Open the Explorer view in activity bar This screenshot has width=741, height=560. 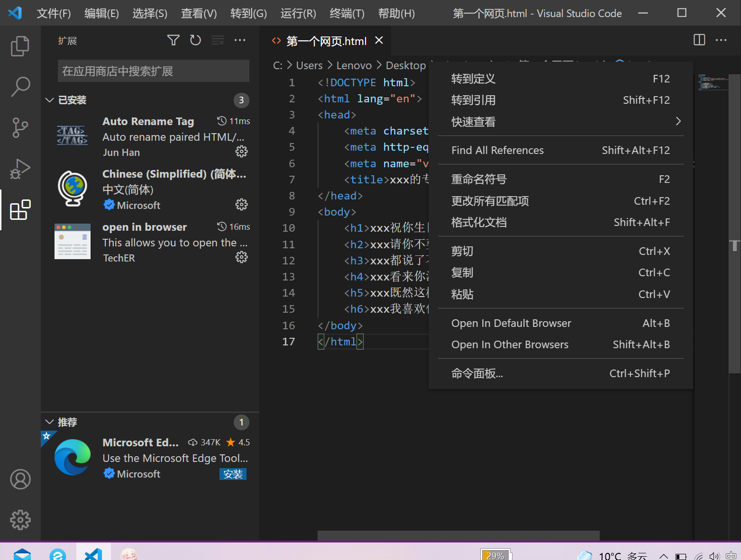pyautogui.click(x=20, y=46)
